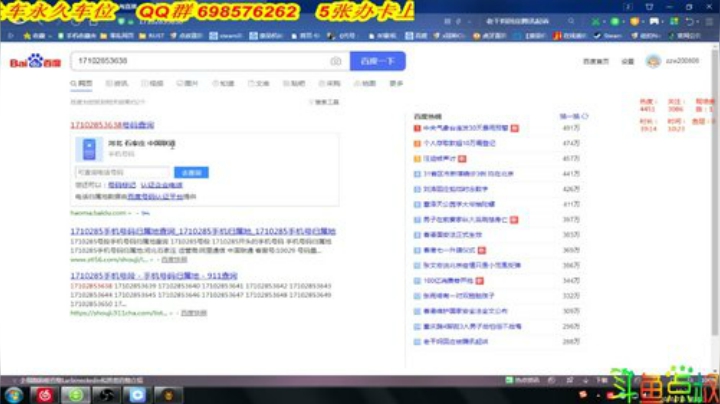Click the blue query button in phone lookup card
This screenshot has height=404, width=720.
191,173
